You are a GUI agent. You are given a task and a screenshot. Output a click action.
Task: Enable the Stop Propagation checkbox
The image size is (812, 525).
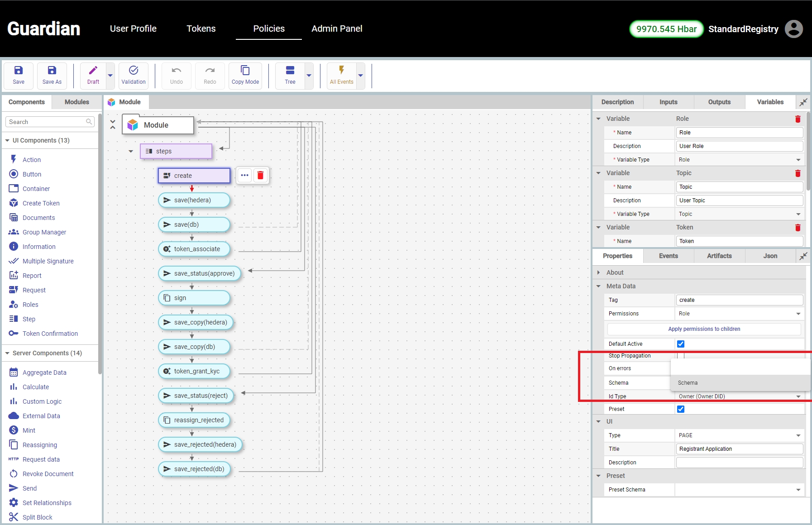[x=680, y=356]
